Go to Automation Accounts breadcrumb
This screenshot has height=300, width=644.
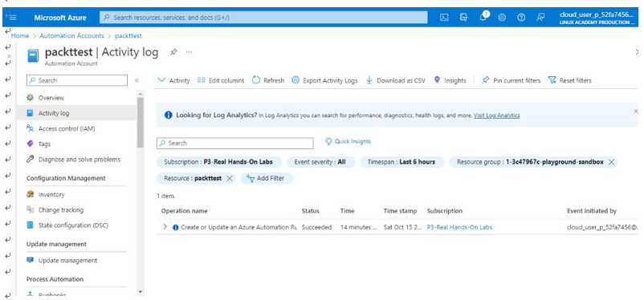click(x=72, y=36)
